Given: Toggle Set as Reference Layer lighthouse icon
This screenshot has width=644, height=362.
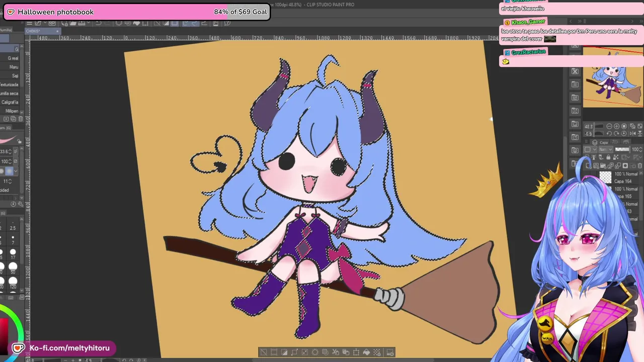Looking at the screenshot, I should point(594,157).
